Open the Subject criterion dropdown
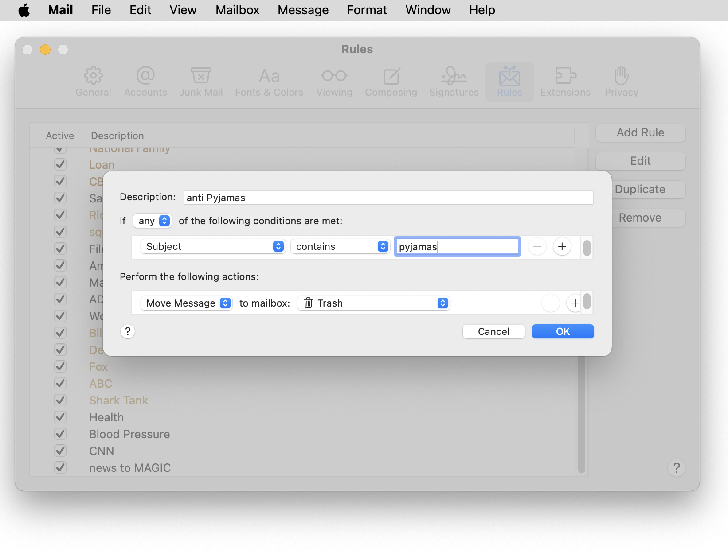This screenshot has width=728, height=560. point(213,246)
